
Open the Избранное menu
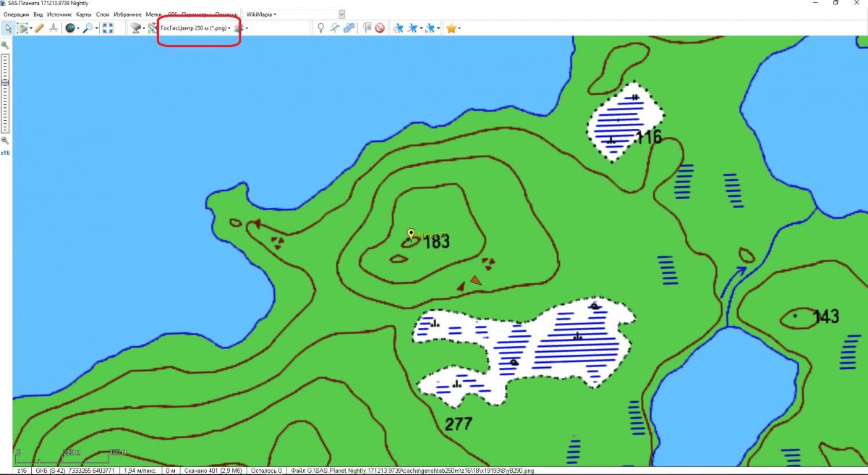click(x=127, y=14)
